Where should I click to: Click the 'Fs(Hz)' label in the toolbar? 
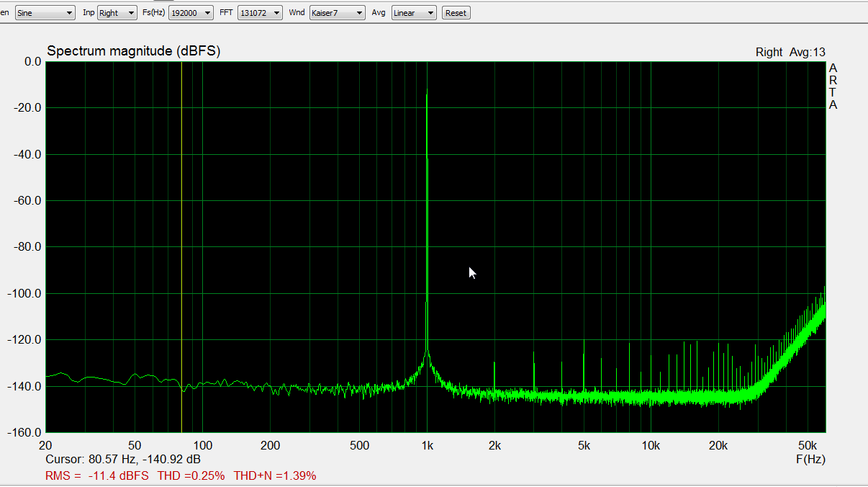pos(154,13)
